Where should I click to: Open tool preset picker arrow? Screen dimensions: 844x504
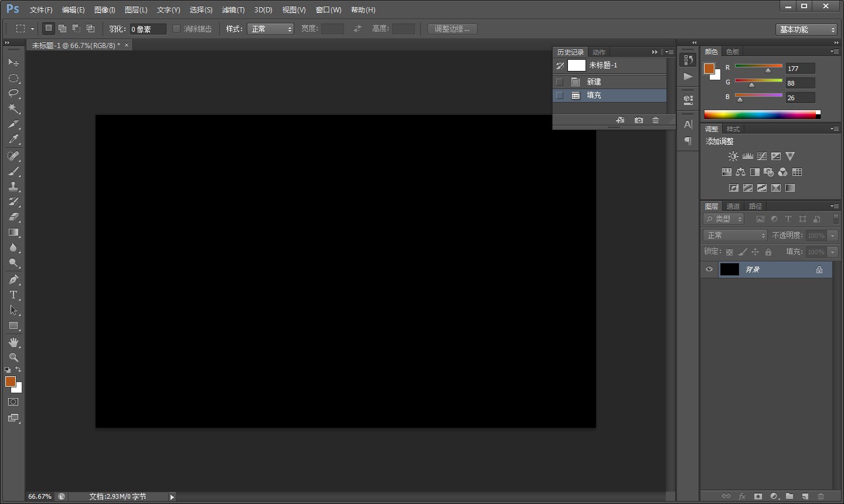click(32, 29)
